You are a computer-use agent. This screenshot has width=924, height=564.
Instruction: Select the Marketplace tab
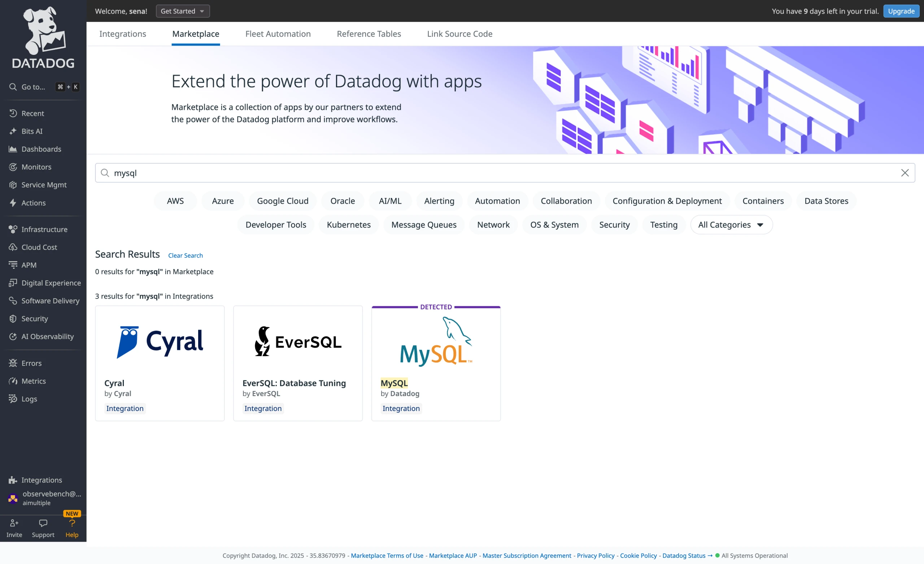click(x=196, y=34)
